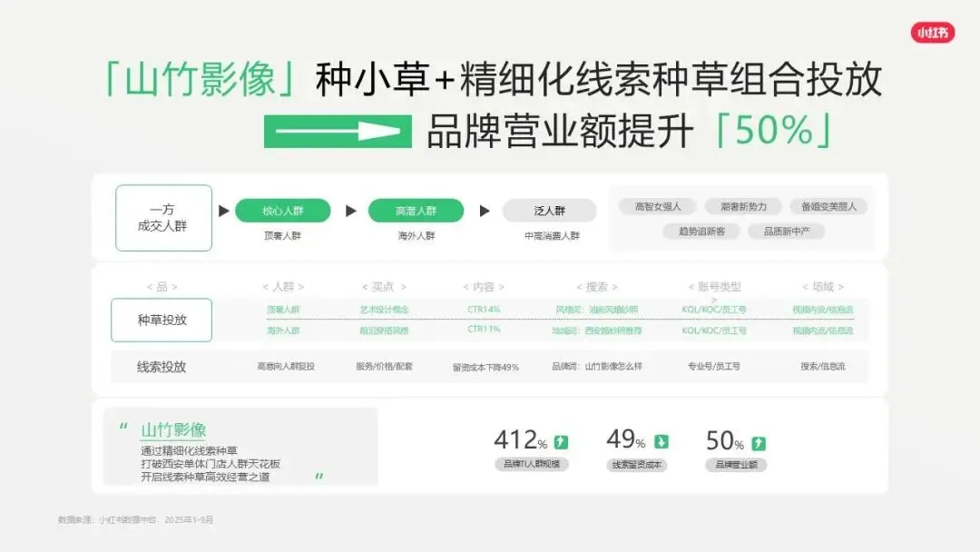Click the 一方成交人群 box

pos(163,218)
